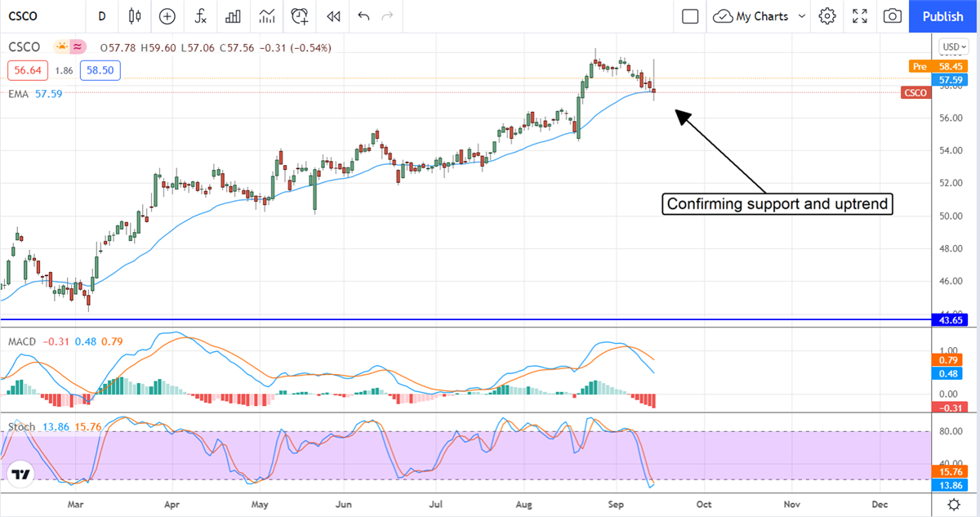This screenshot has height=517, width=980.
Task: Enter fullscreen mode
Action: [x=860, y=16]
